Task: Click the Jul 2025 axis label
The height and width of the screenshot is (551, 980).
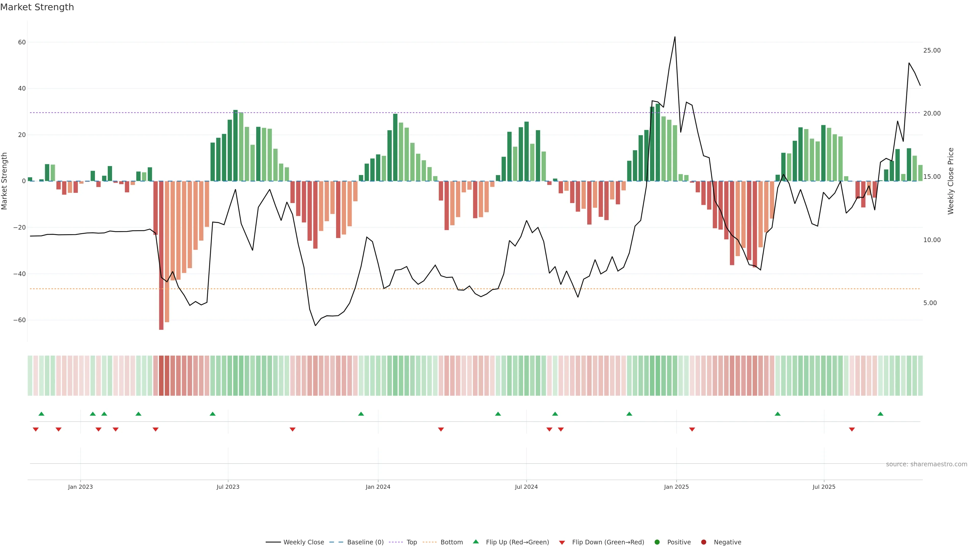Action: (x=824, y=487)
